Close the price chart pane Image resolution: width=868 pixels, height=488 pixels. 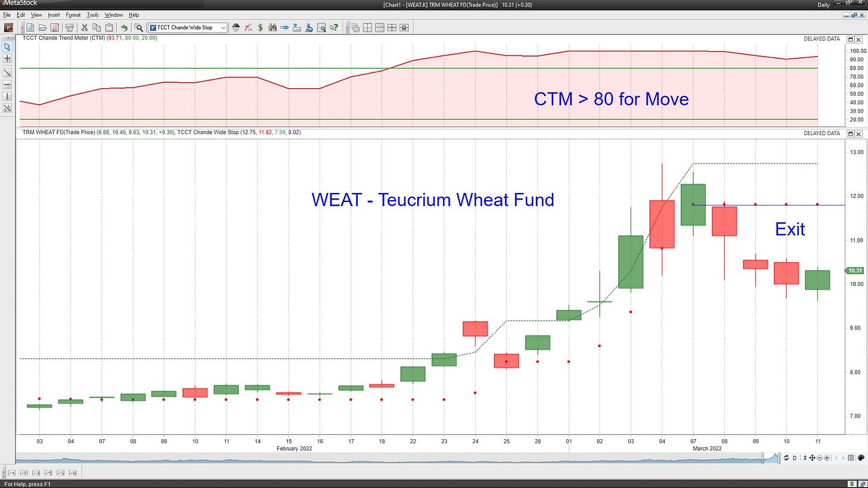(x=859, y=133)
